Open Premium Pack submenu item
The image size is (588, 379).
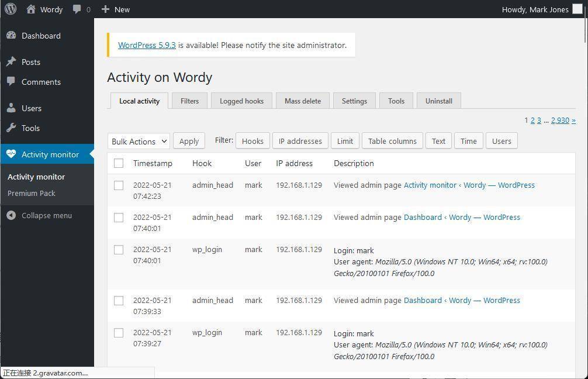point(32,193)
